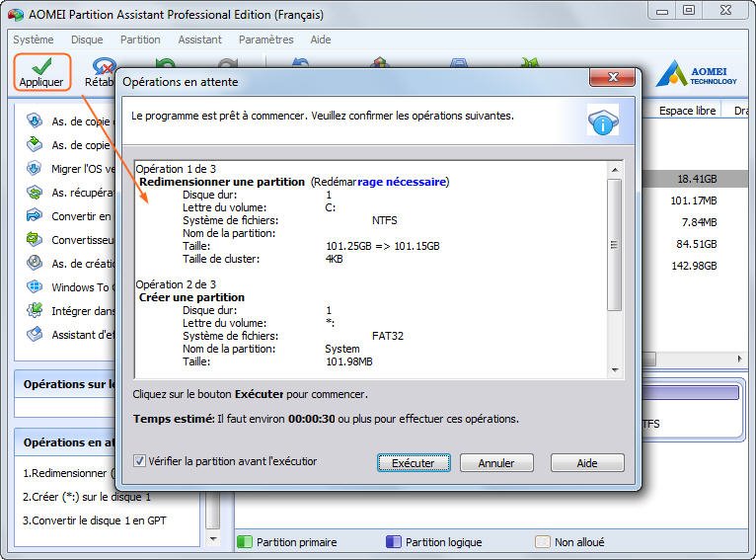This screenshot has width=756, height=560.
Task: Open the first disk copy wizard icon
Action: tap(35, 120)
